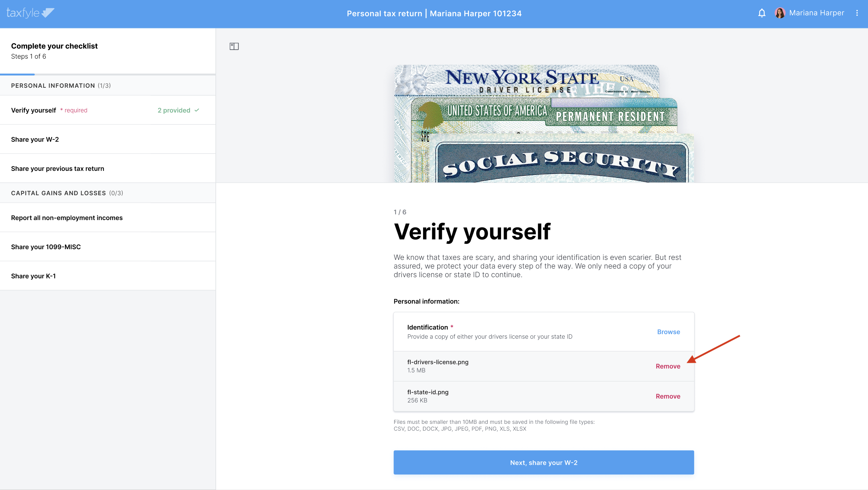868x490 pixels.
Task: Click the 256 KB file size
Action: tap(417, 400)
